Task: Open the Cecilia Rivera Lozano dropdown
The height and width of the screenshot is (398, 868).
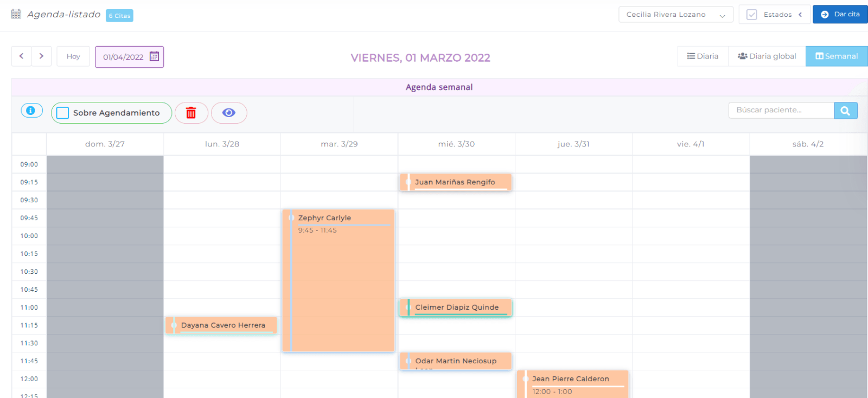Action: (676, 15)
